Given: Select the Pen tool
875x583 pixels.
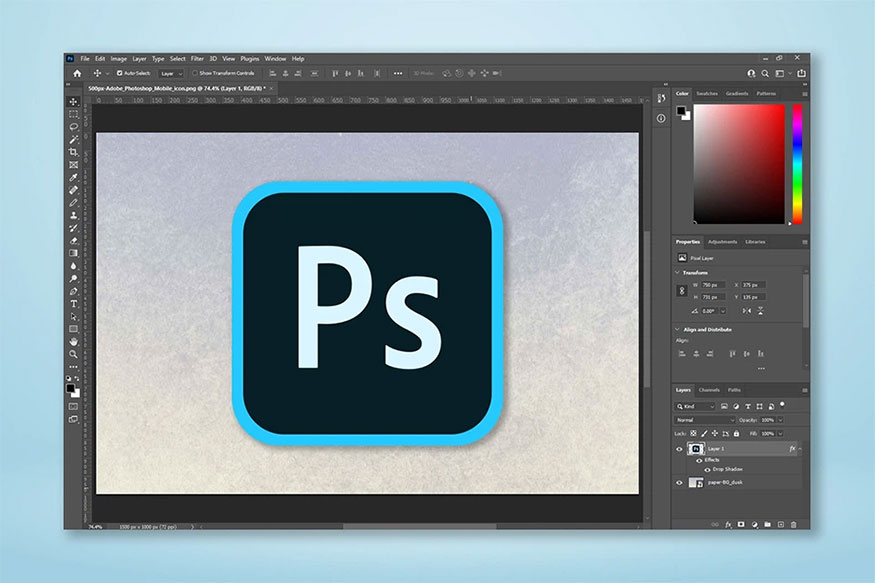Looking at the screenshot, I should point(73,291).
